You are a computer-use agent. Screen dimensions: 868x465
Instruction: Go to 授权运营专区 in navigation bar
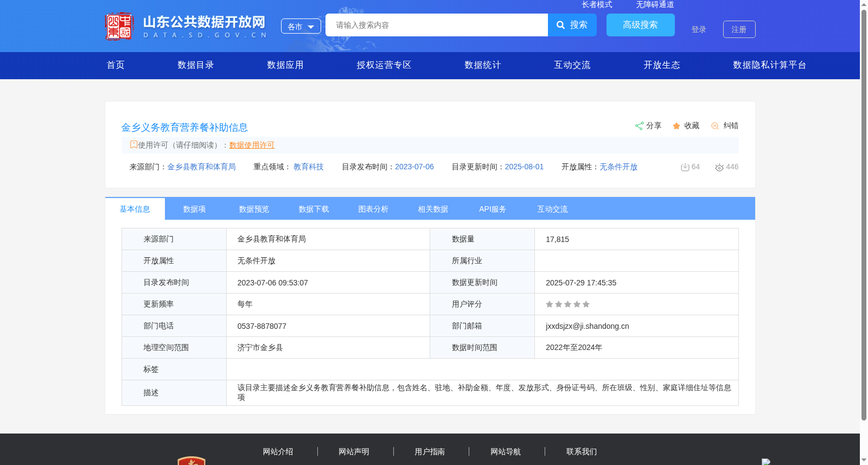pos(384,65)
